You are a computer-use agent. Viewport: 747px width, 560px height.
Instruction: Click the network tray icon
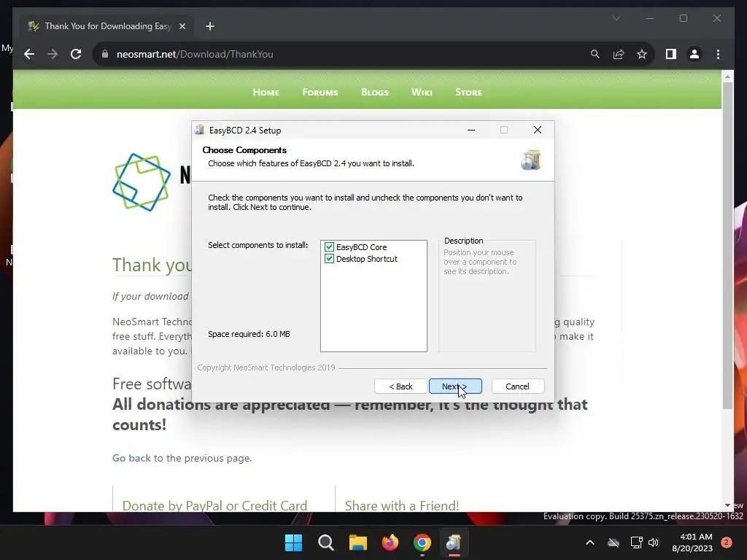pyautogui.click(x=636, y=542)
